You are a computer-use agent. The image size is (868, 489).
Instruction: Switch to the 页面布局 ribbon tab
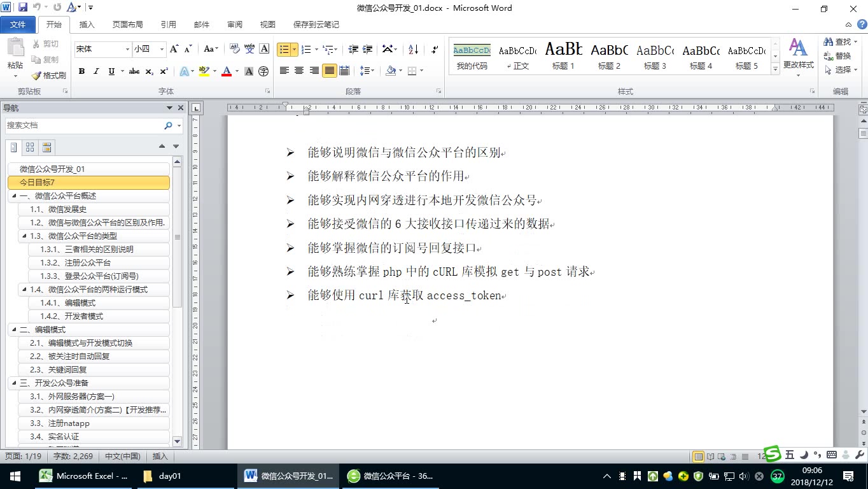click(128, 24)
